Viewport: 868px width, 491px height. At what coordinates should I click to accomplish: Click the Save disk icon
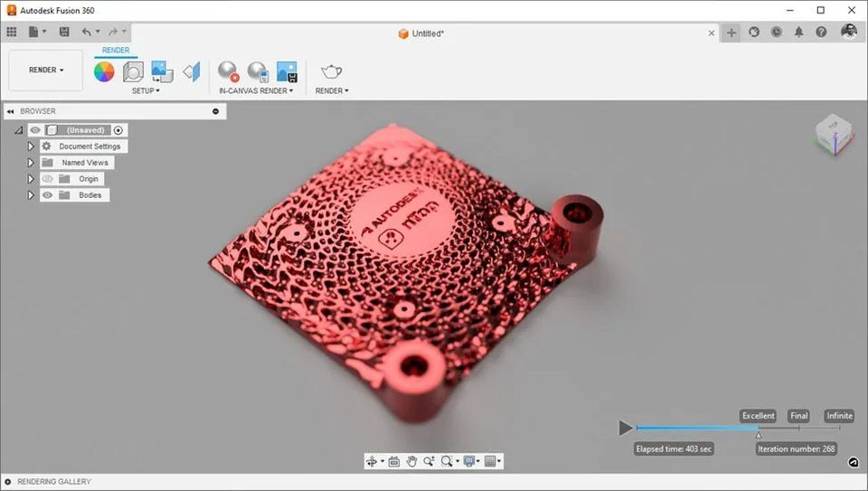click(x=64, y=33)
